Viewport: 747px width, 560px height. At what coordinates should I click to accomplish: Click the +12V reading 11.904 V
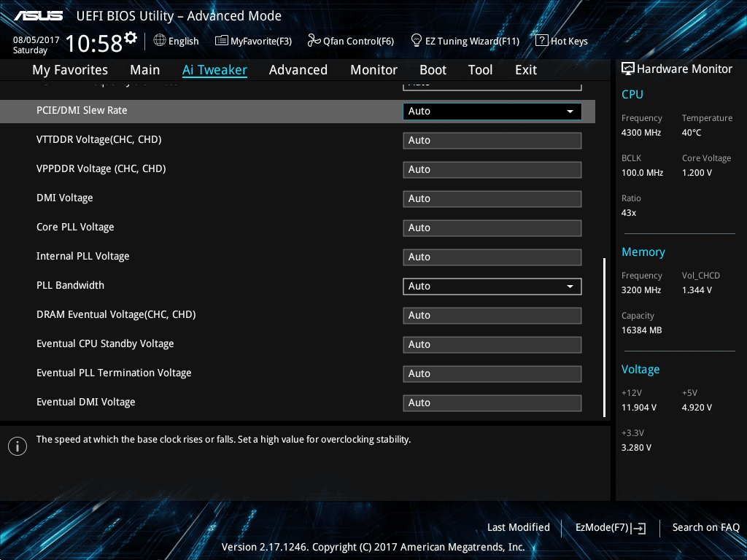[x=639, y=407]
